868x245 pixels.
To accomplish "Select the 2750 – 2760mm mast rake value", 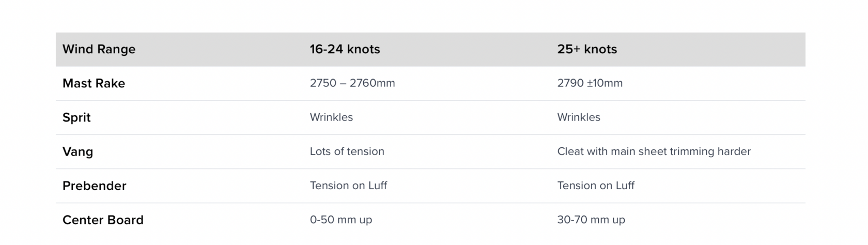I will pos(352,83).
